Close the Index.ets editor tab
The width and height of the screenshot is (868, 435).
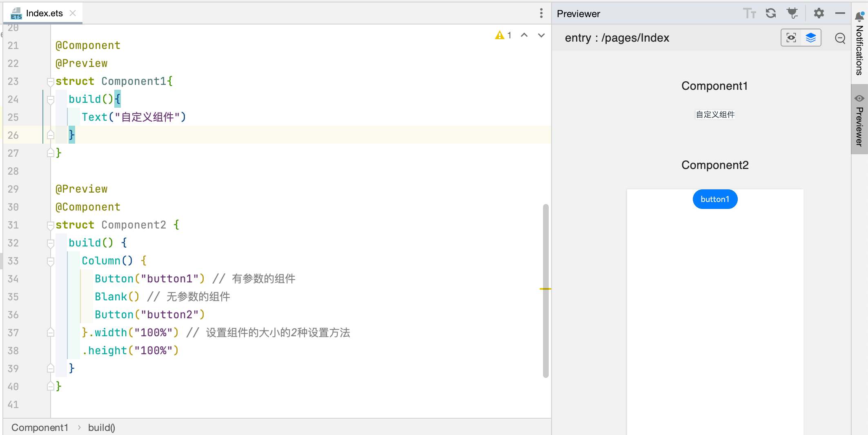pyautogui.click(x=73, y=13)
